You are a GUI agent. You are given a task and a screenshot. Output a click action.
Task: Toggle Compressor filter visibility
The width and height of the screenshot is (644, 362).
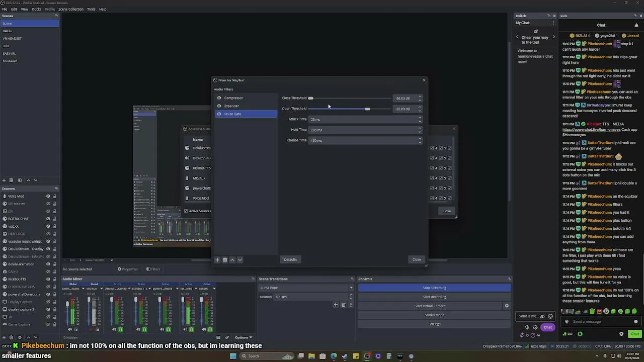point(219,98)
